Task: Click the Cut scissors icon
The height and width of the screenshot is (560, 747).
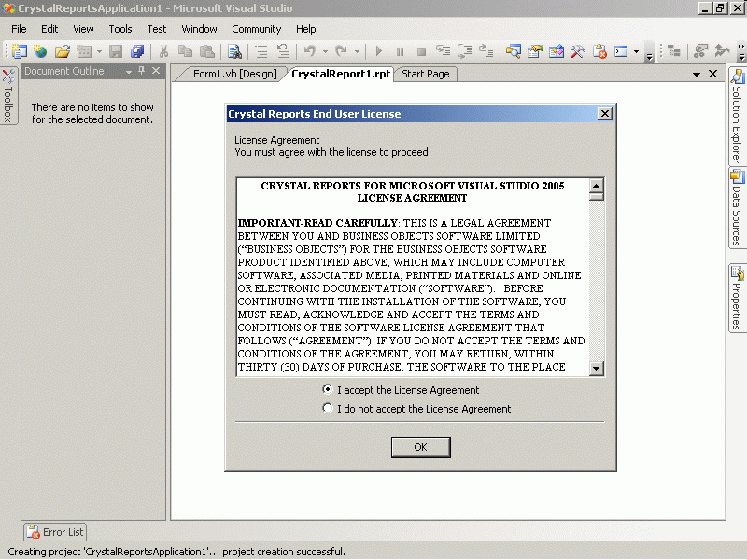Action: (164, 51)
